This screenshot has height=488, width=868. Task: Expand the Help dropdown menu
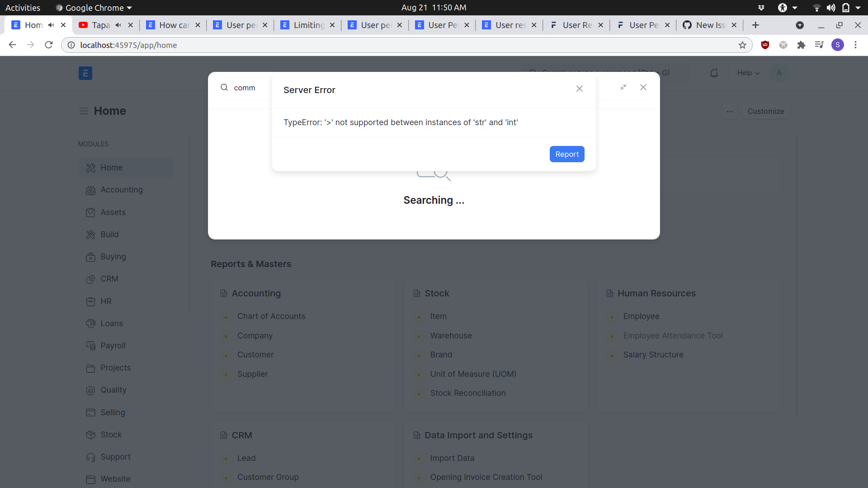[748, 73]
